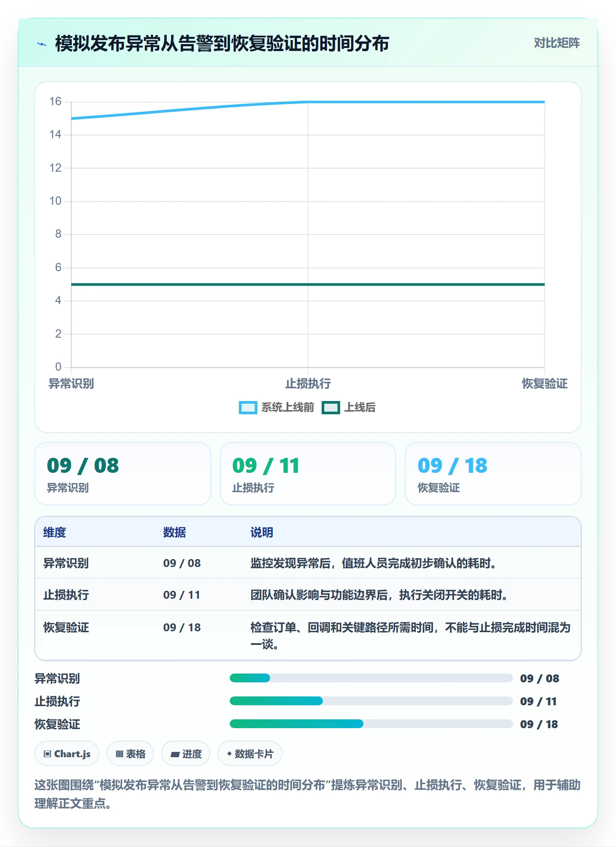Click the 异常识别 label on the chart x-axis

pyautogui.click(x=71, y=384)
